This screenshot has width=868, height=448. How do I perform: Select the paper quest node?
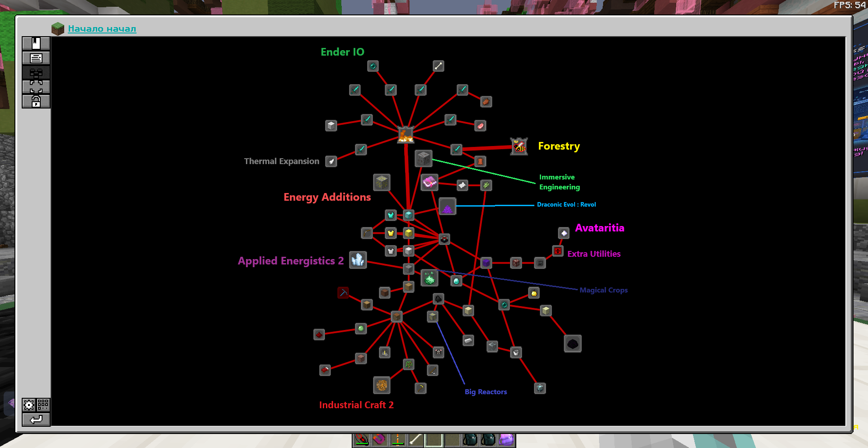click(x=462, y=185)
